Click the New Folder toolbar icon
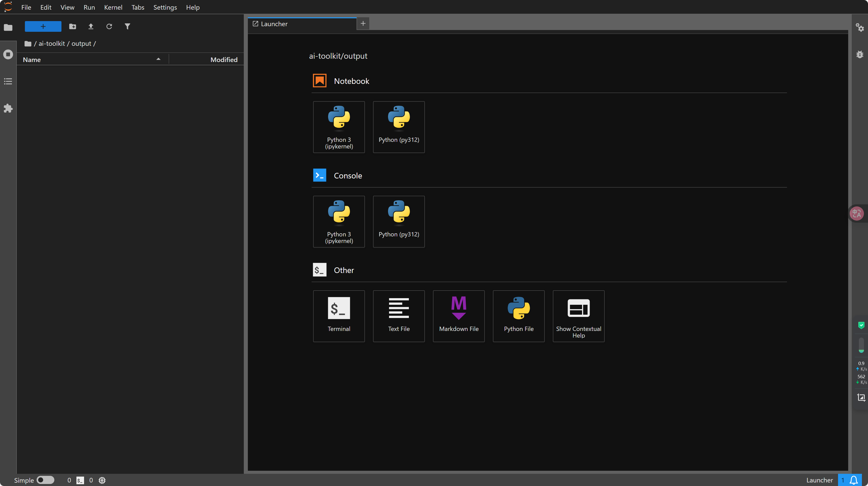The width and height of the screenshot is (868, 486). tap(72, 26)
